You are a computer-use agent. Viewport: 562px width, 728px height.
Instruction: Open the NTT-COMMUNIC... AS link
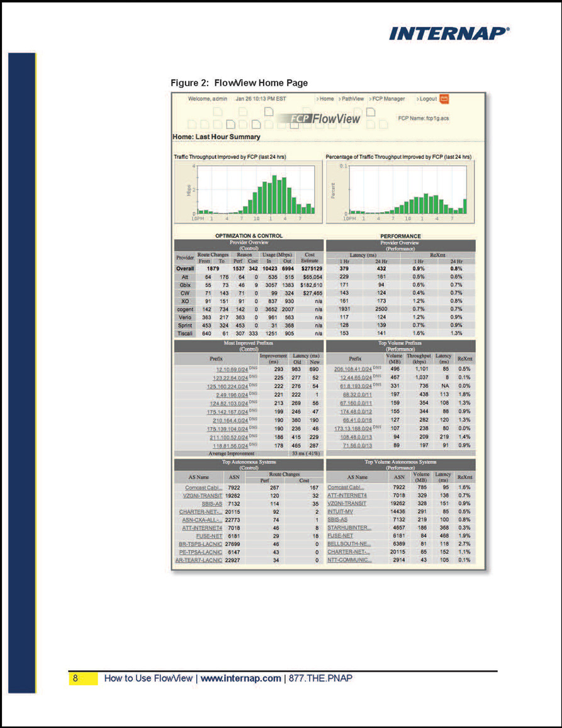pyautogui.click(x=349, y=560)
